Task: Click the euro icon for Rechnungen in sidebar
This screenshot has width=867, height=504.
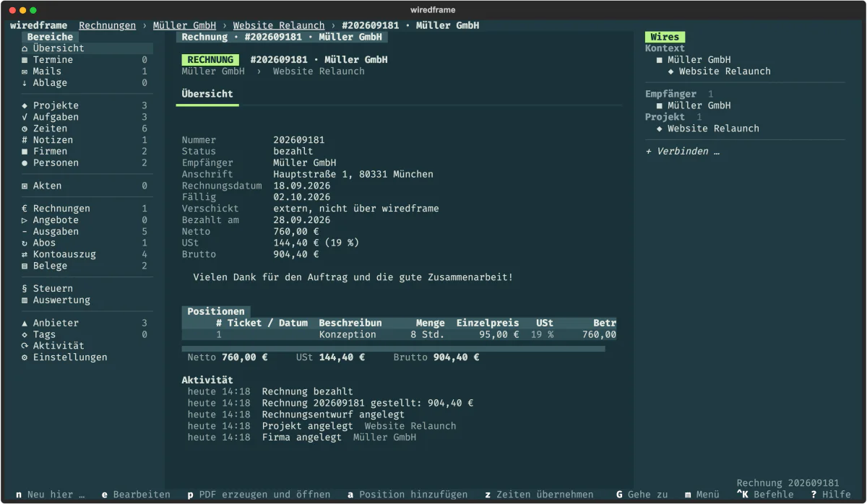Action: tap(25, 209)
